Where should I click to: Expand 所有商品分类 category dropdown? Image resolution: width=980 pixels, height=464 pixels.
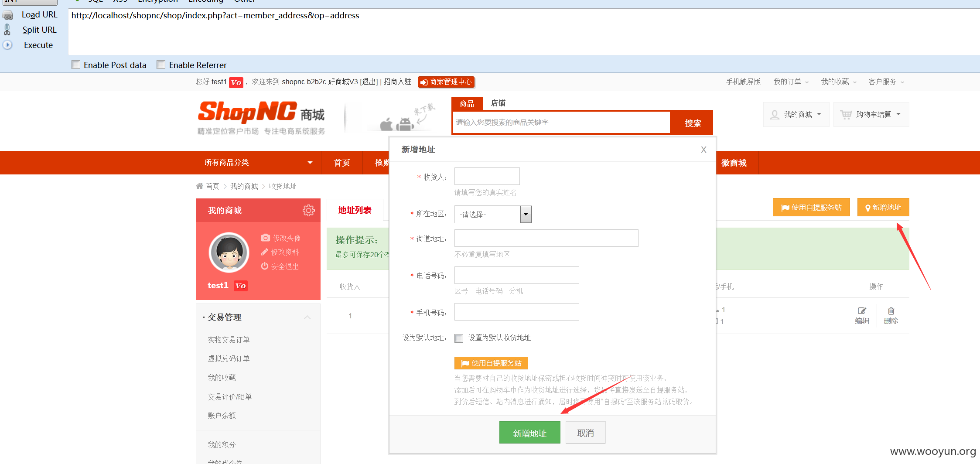coord(259,163)
